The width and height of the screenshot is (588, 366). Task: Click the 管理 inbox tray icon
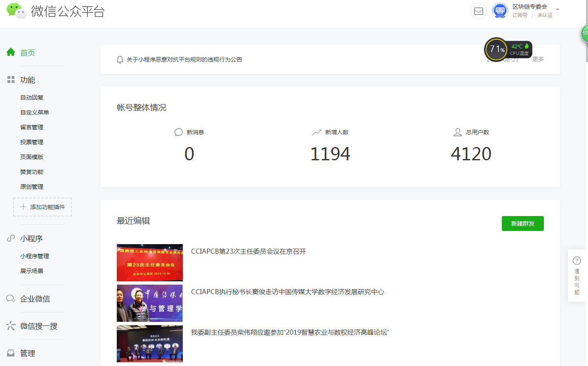[11, 353]
